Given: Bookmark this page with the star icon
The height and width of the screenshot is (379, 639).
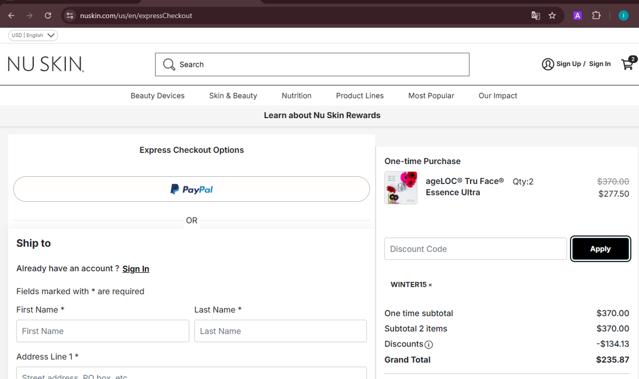Looking at the screenshot, I should click(x=552, y=15).
